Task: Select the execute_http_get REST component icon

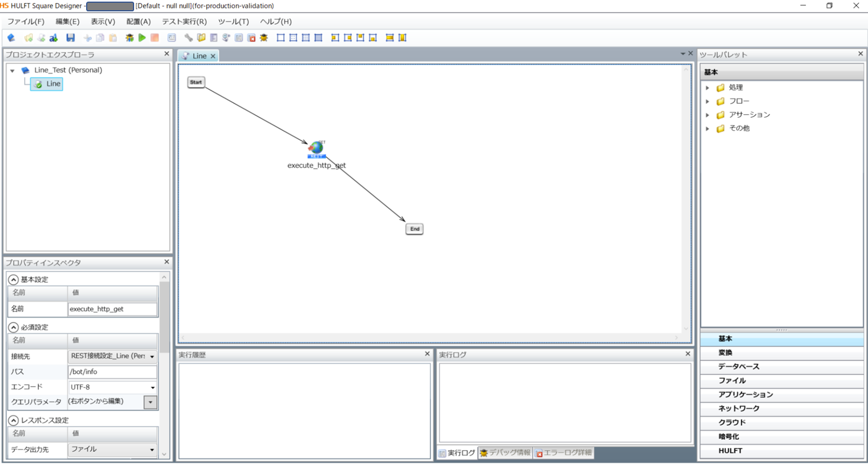Action: 317,149
